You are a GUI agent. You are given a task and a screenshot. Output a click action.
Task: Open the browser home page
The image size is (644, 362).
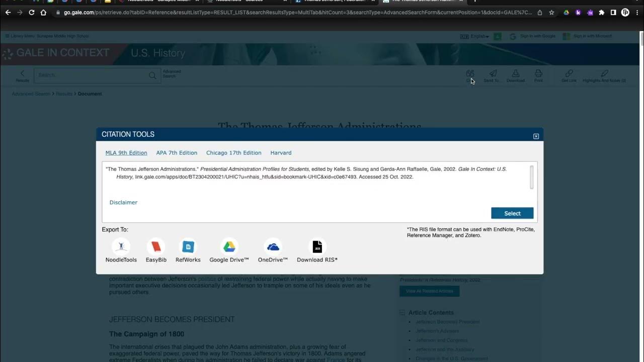pyautogui.click(x=43, y=13)
